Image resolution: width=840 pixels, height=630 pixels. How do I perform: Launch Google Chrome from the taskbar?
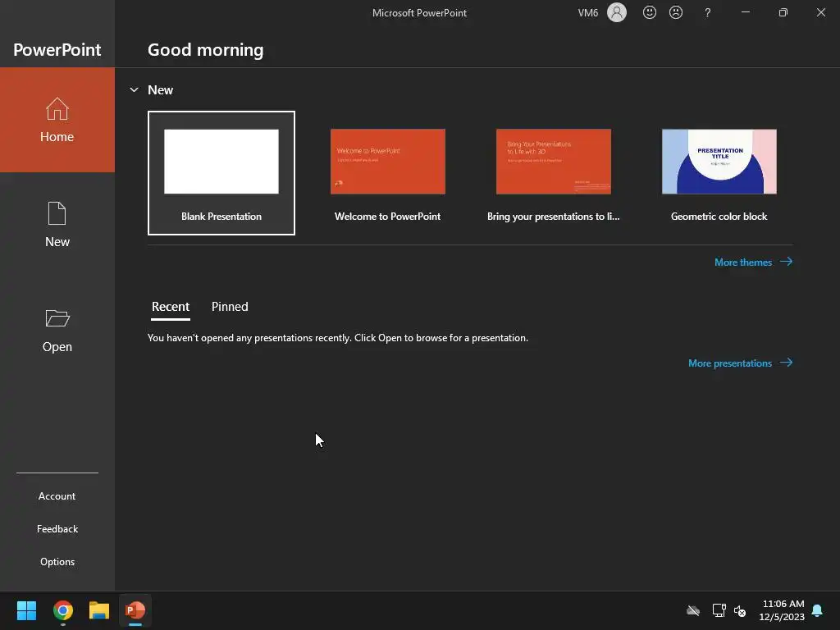pos(62,610)
